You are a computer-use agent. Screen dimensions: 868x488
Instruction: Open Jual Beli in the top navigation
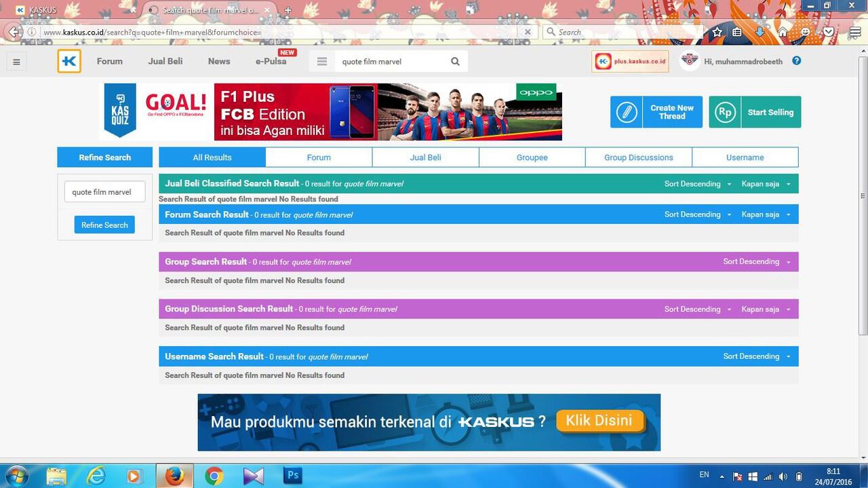[165, 61]
